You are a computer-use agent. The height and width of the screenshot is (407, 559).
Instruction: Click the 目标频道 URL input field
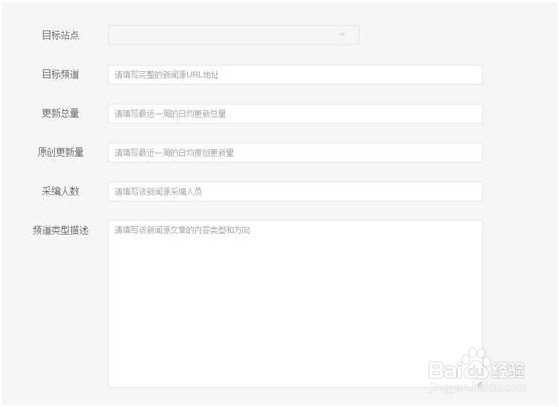(x=296, y=75)
